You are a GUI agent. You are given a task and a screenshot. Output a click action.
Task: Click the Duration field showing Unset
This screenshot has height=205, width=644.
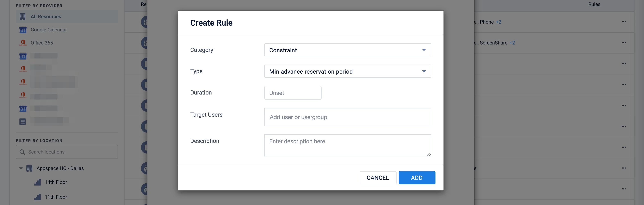(x=293, y=93)
